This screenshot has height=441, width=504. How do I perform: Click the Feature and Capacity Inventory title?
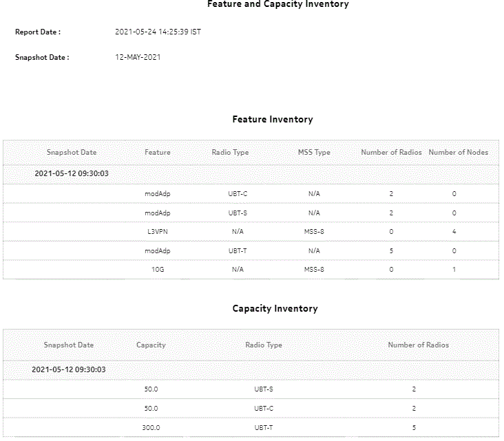pyautogui.click(x=277, y=4)
